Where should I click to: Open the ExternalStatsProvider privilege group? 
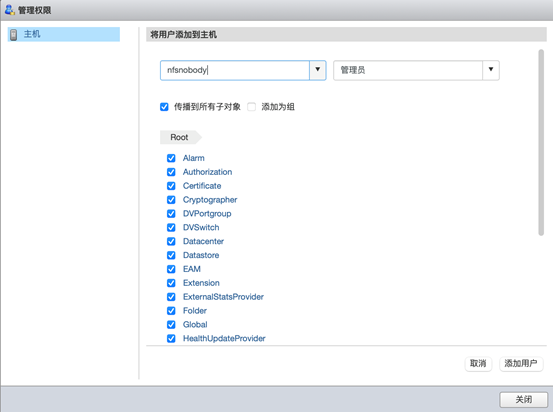pos(223,297)
